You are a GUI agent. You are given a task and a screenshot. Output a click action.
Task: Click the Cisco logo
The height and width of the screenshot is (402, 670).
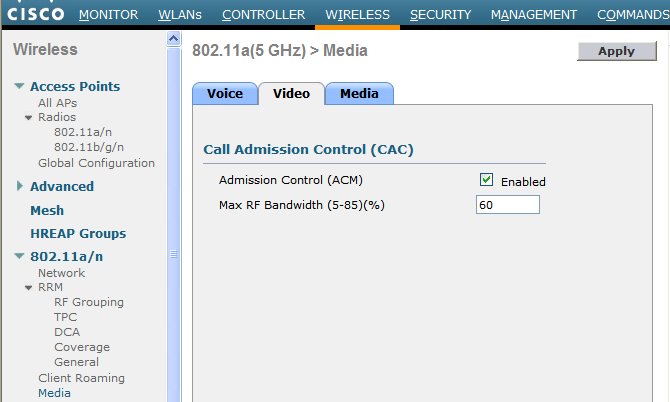coord(38,13)
